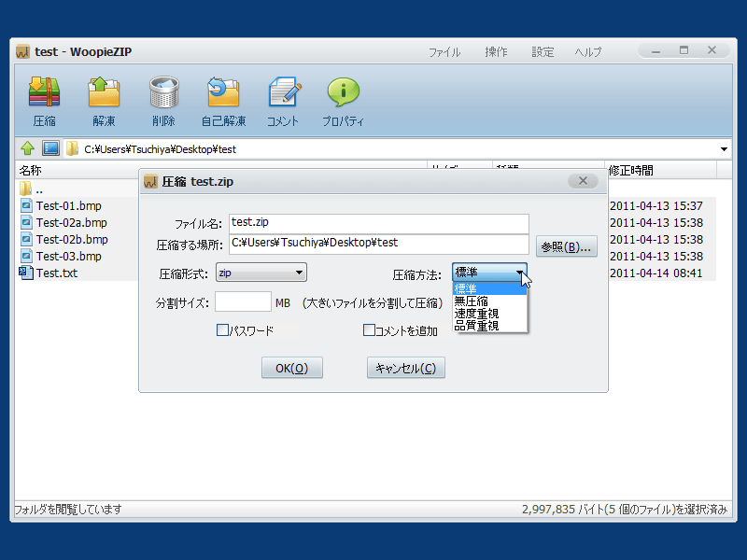Select the Test.txt file name

tap(57, 273)
